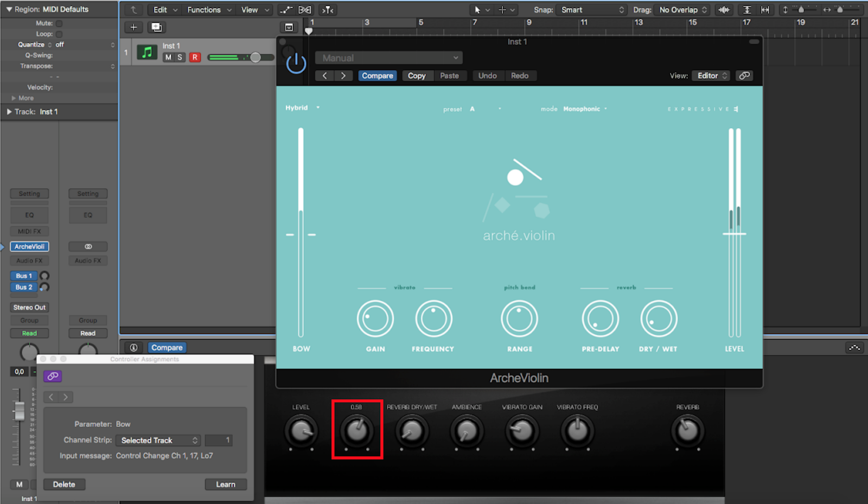Click the Level slider in ArcheViolin
Image resolution: width=868 pixels, height=504 pixels.
pyautogui.click(x=735, y=232)
